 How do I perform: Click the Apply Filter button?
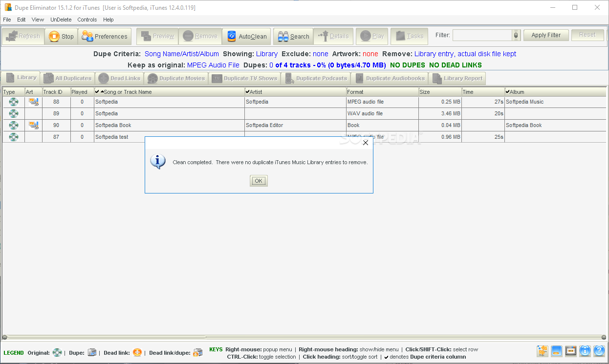pos(546,35)
